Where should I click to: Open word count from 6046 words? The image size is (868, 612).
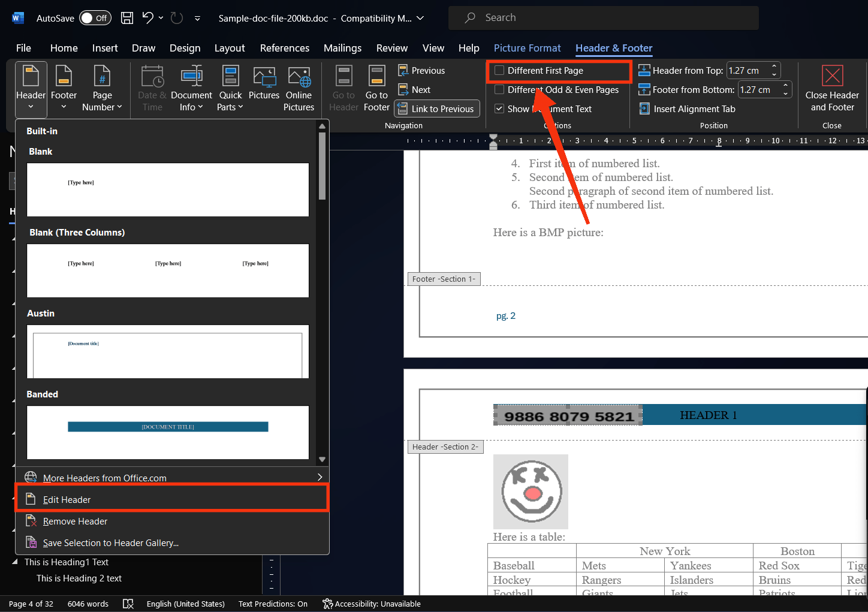pyautogui.click(x=88, y=604)
